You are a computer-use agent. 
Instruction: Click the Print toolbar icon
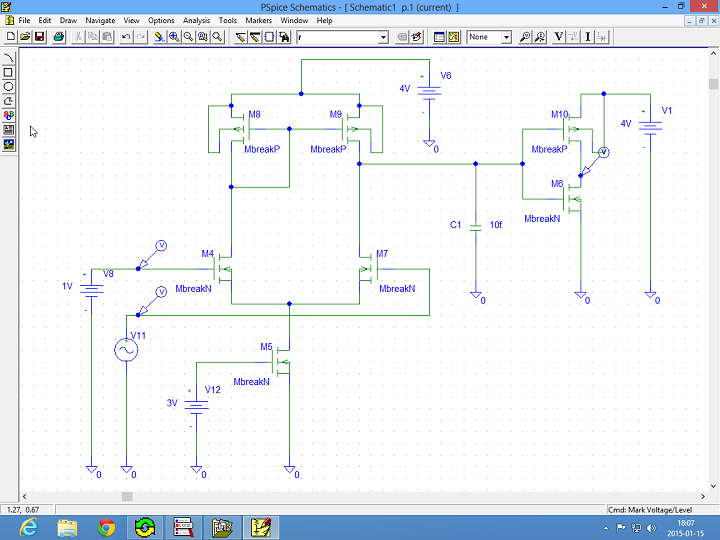[x=59, y=37]
